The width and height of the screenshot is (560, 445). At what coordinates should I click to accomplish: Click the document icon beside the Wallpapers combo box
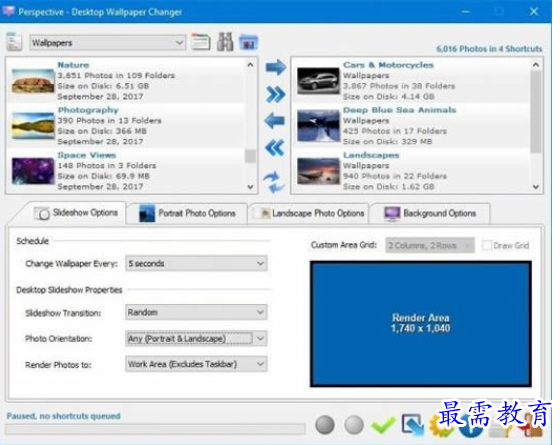14,41
